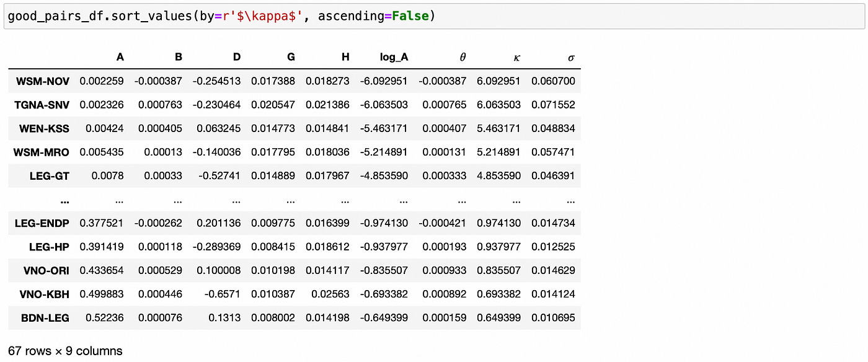
Task: Click G value 0.020547
Action: point(273,105)
